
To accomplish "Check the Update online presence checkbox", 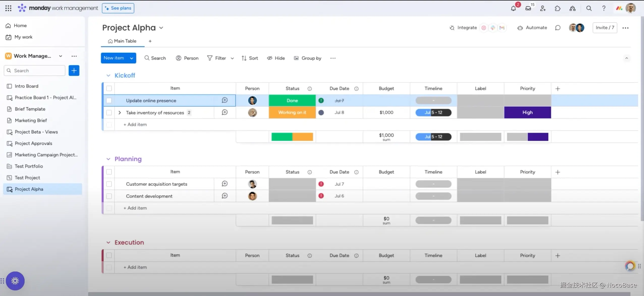I will 109,101.
